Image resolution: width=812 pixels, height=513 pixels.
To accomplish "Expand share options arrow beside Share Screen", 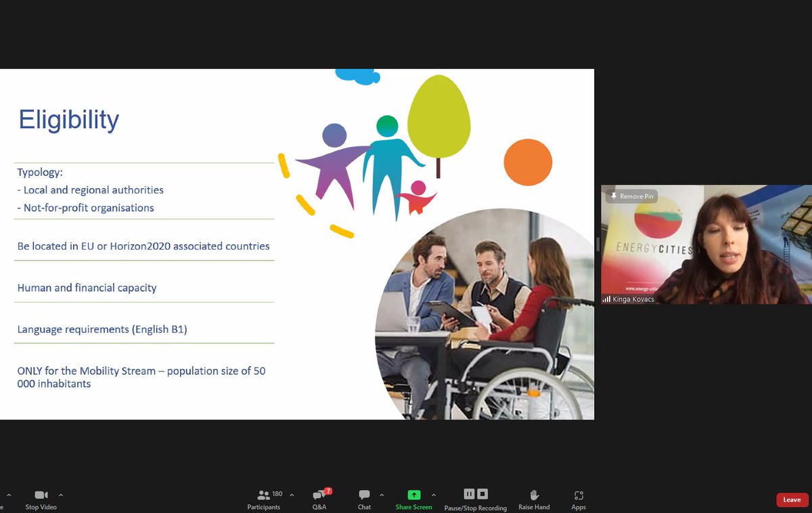I will tap(434, 495).
